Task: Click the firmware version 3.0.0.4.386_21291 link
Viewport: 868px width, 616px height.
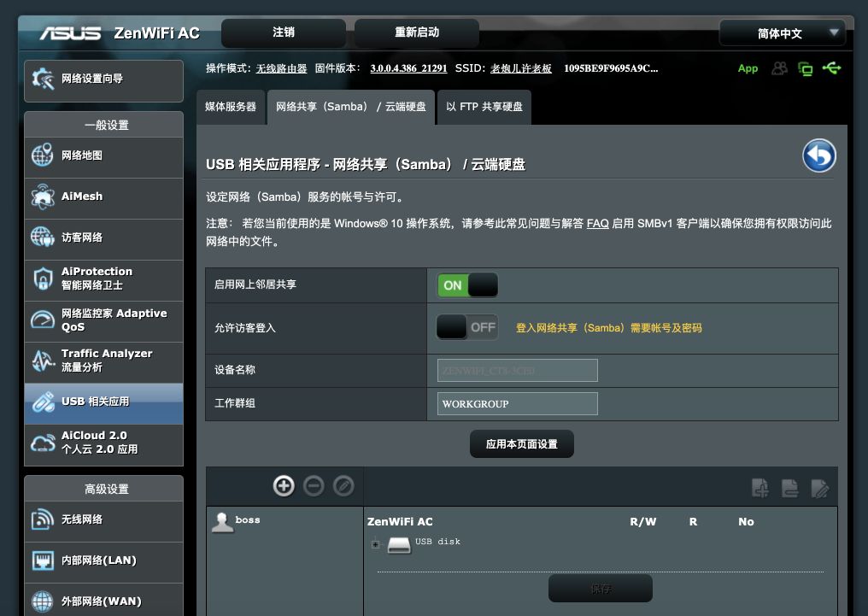Action: [x=408, y=68]
